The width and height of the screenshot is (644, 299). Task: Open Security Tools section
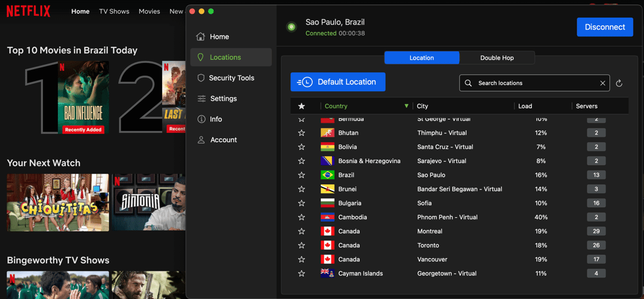coord(231,77)
